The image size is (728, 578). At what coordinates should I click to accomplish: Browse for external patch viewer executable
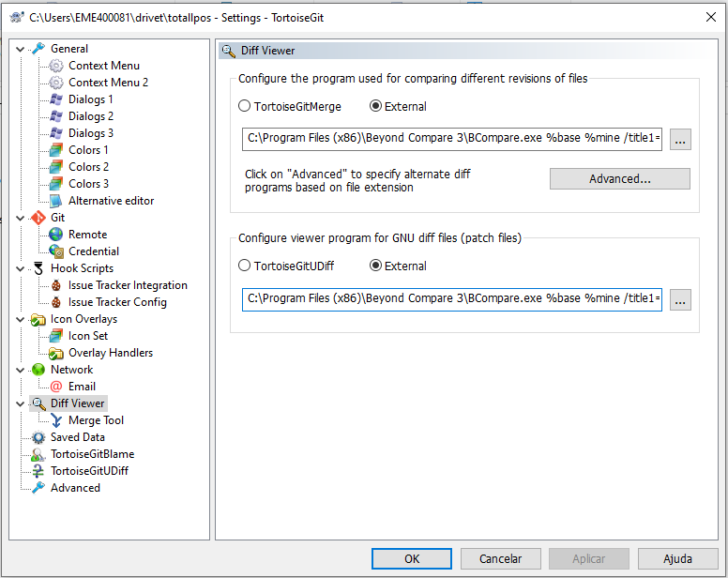coord(680,300)
